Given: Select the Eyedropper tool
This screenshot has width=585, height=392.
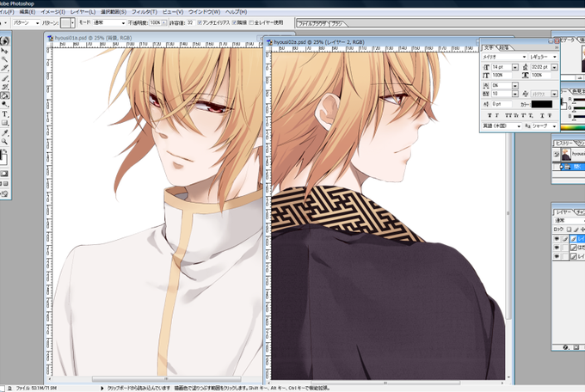Looking at the screenshot, I should pos(4,132).
